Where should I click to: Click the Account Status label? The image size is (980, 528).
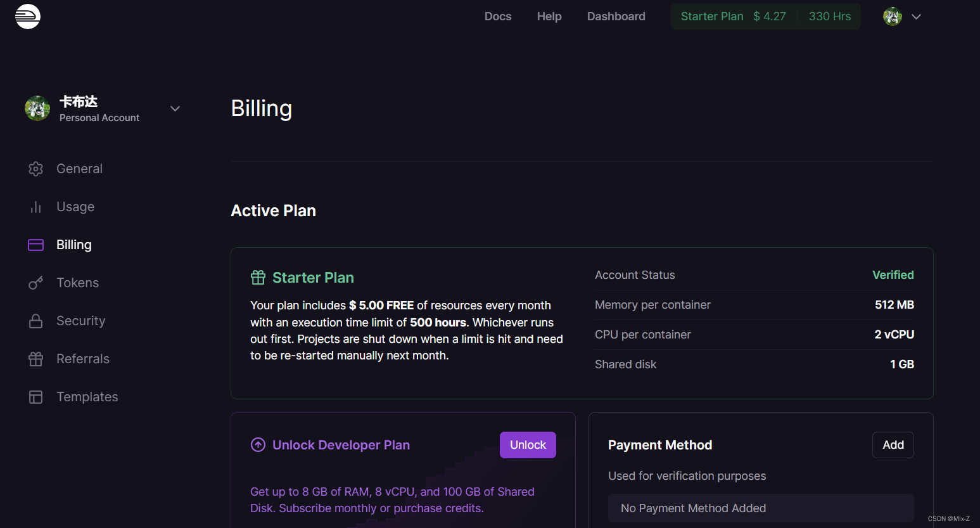tap(635, 275)
